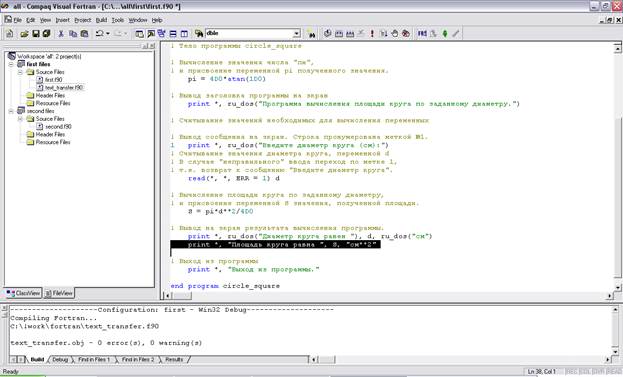This screenshot has height=377, width=623.
Task: Run the program with the red exclamation icon
Action: 372,34
